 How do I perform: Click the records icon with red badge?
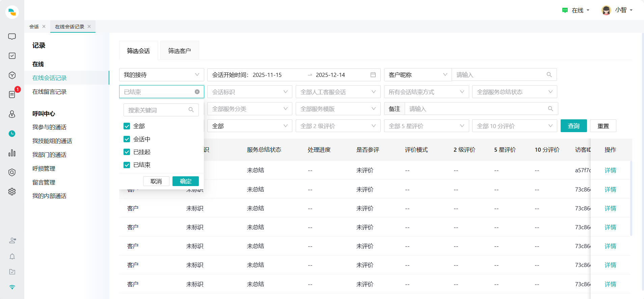(x=12, y=94)
